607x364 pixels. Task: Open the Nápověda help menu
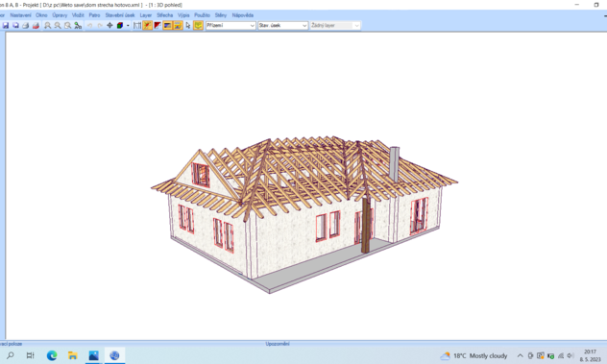(243, 15)
